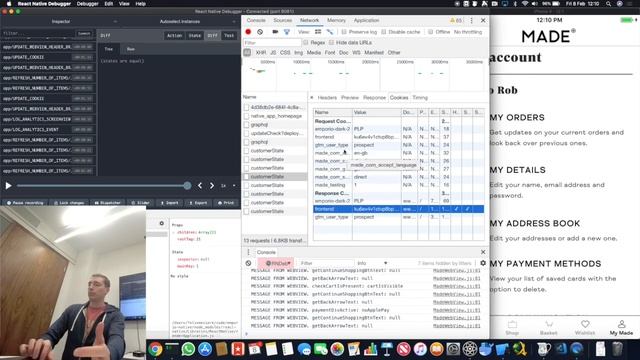Step to previous Redux action
This screenshot has height=360, width=640.
[x=200, y=186]
